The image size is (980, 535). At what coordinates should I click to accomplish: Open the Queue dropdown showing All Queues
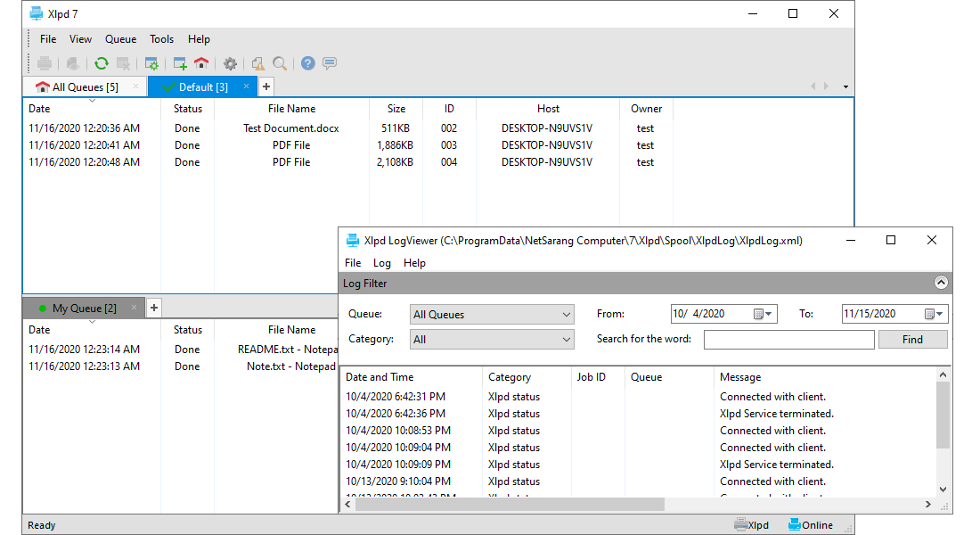coord(492,314)
